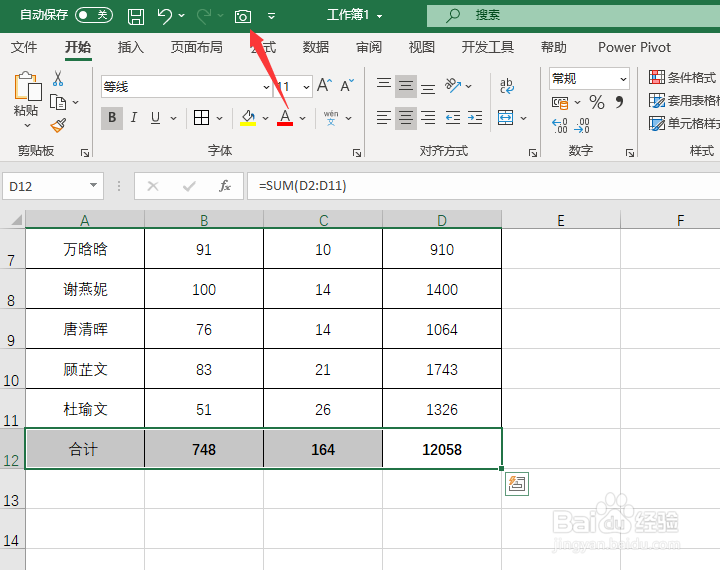Toggle Italic formatting
This screenshot has height=570, width=720.
[134, 118]
